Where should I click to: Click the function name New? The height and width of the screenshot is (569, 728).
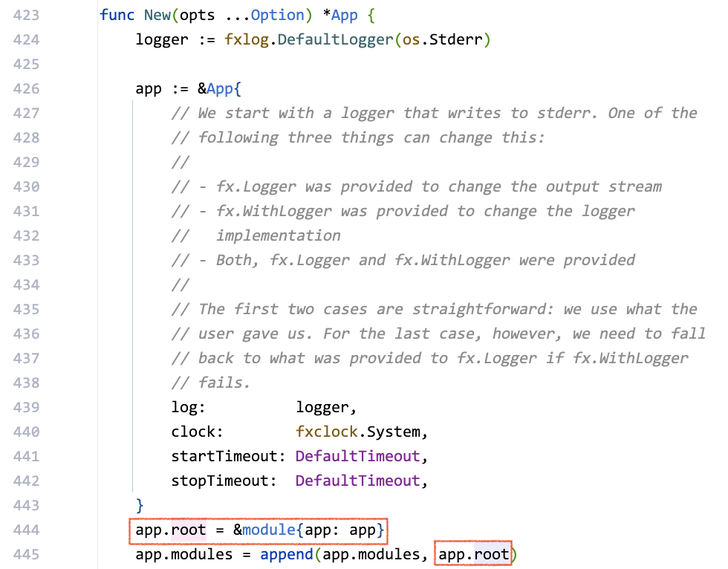click(157, 16)
